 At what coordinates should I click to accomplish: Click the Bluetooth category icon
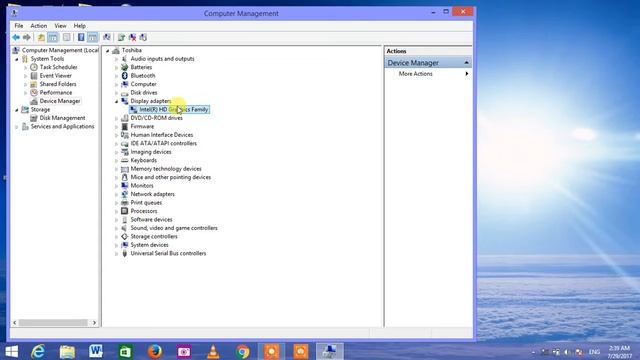click(124, 76)
